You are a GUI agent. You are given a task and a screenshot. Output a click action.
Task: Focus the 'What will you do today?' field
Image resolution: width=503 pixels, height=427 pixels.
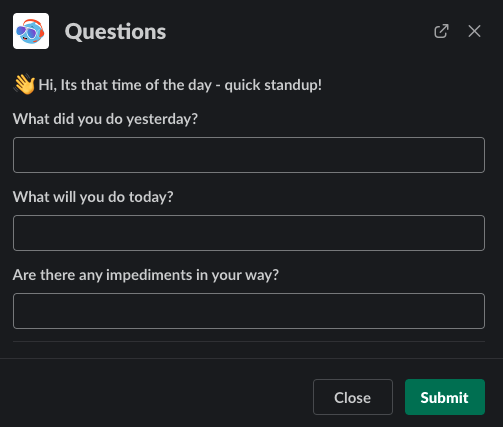[249, 233]
